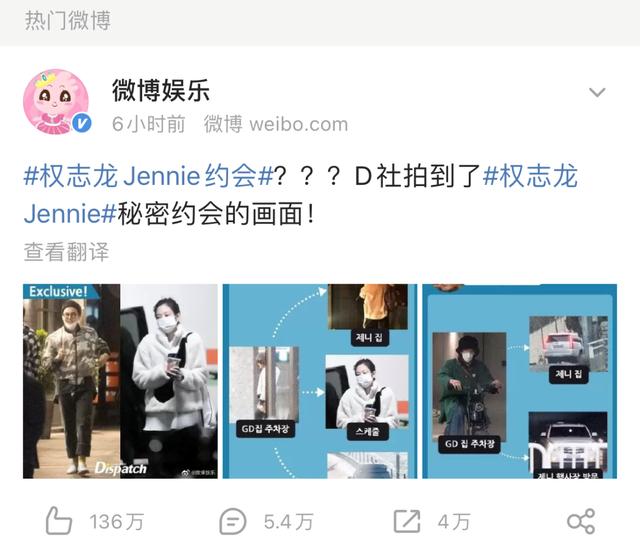This screenshot has height=558, width=640.
Task: Open the 微博娱乐 pink avatar profile
Action: (56, 102)
